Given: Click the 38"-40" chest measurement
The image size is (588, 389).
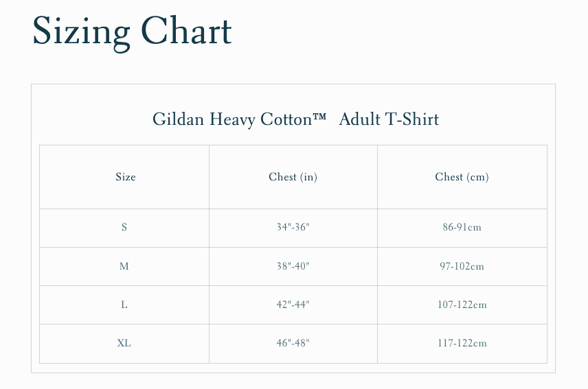Looking at the screenshot, I should [x=293, y=266].
